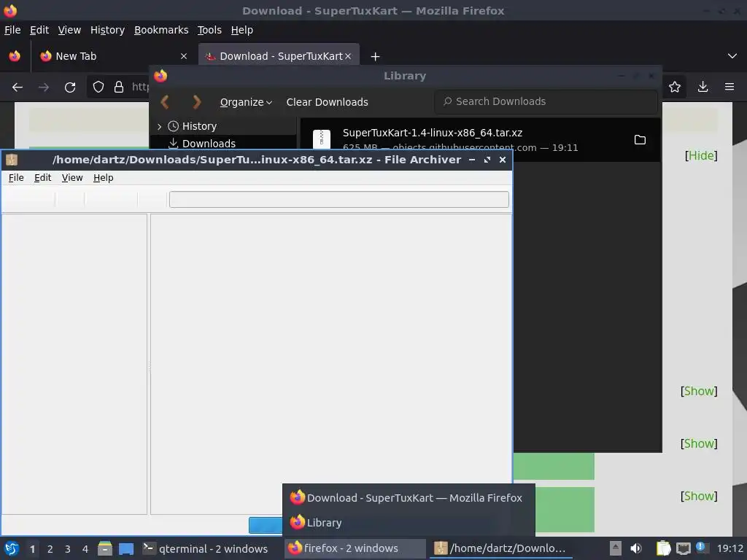This screenshot has width=747, height=560.
Task: Open Firefox hamburger application menu
Action: coord(729,87)
